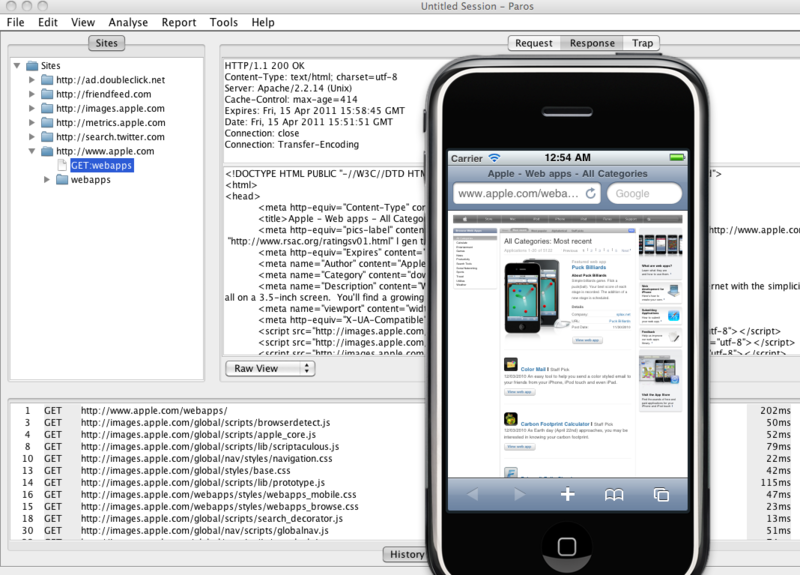Image resolution: width=800 pixels, height=575 pixels.
Task: Switch to the Request tab
Action: click(x=534, y=43)
